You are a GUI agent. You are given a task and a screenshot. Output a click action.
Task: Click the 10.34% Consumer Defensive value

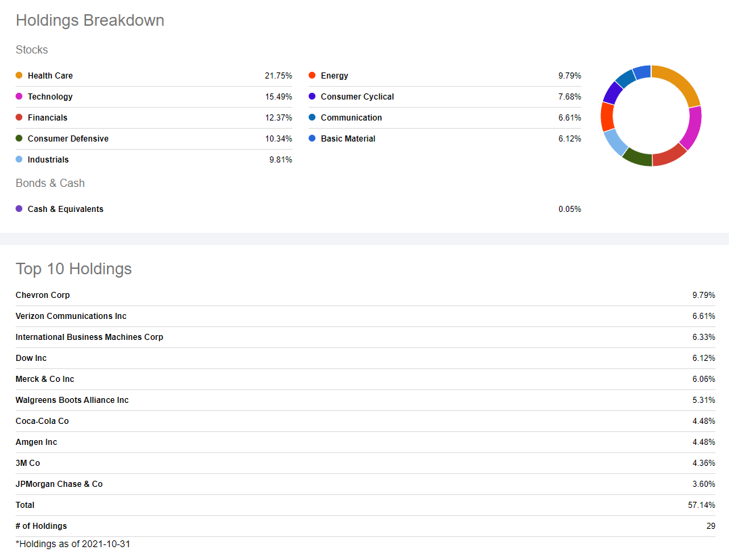[278, 139]
